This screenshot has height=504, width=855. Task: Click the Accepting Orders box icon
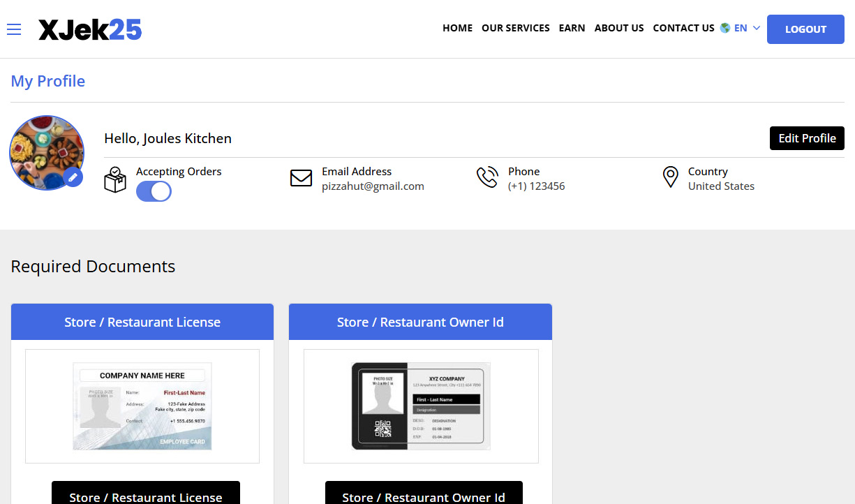coord(115,181)
